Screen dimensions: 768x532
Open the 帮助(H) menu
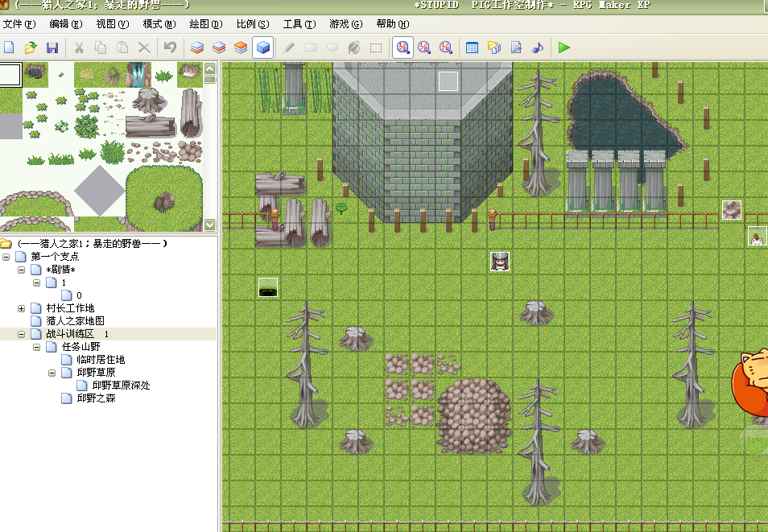(392, 23)
